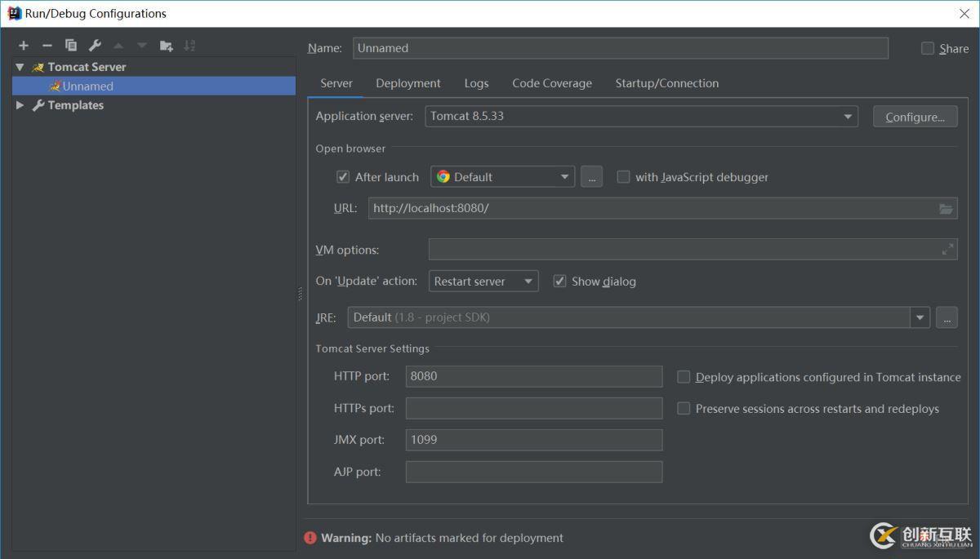This screenshot has height=559, width=980.
Task: Open the Startup/Connection tab
Action: [x=666, y=83]
